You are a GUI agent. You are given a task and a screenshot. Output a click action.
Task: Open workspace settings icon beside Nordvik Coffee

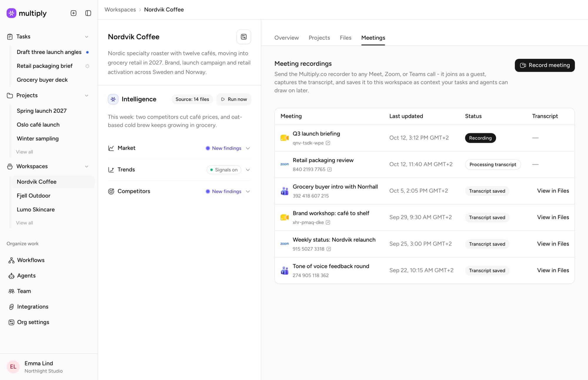[244, 37]
